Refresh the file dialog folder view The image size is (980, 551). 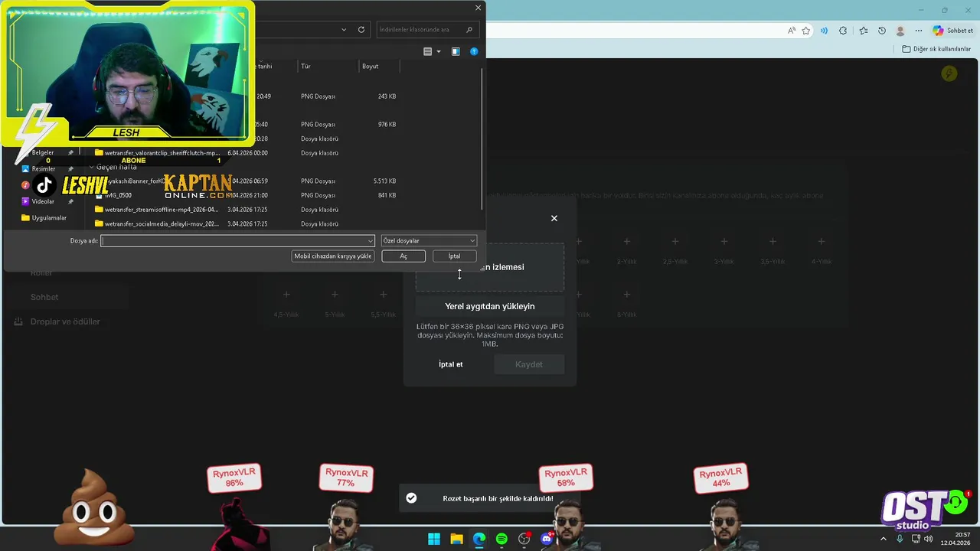click(361, 30)
